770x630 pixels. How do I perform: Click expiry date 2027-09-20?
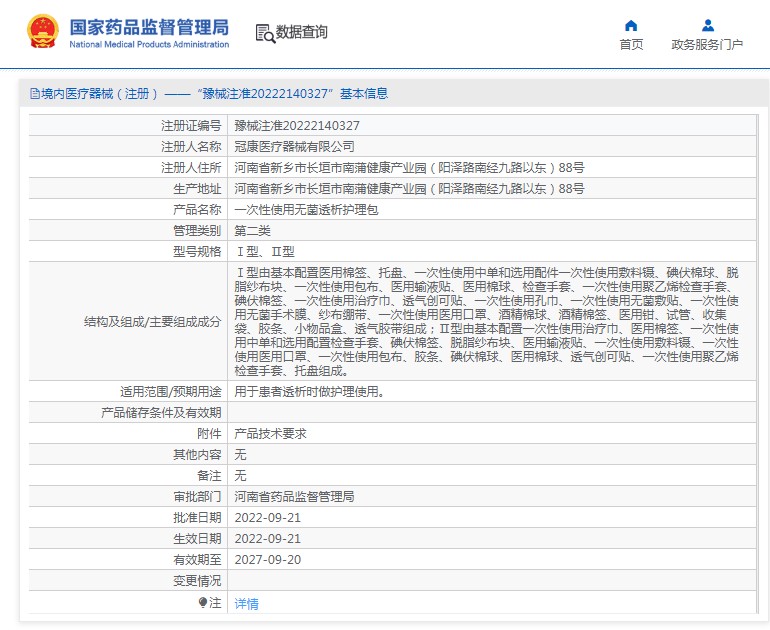[268, 560]
